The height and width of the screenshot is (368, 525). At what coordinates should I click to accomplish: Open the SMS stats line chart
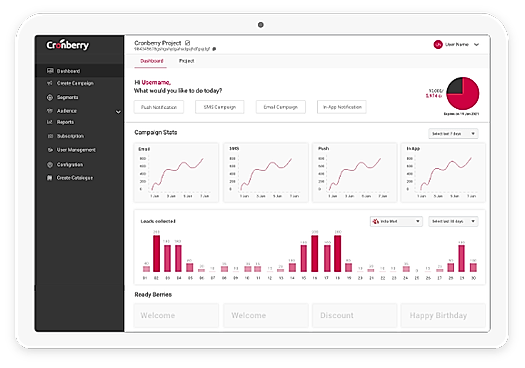pos(266,173)
